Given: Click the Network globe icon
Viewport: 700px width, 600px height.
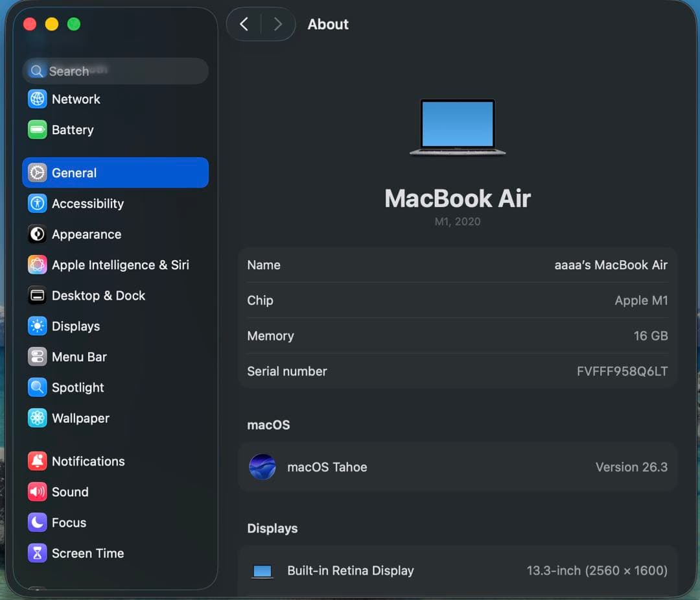Looking at the screenshot, I should coord(37,99).
